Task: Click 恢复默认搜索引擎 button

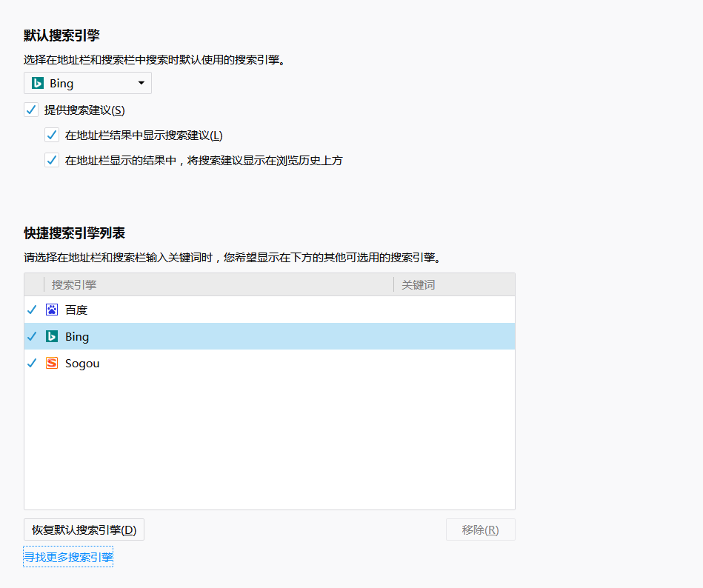Action: pos(84,529)
